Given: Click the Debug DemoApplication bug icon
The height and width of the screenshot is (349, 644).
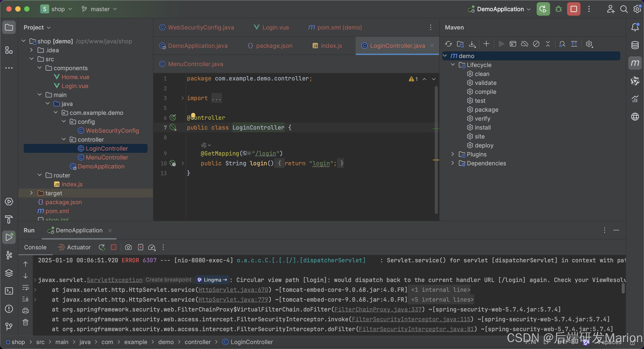Looking at the screenshot, I should (558, 9).
